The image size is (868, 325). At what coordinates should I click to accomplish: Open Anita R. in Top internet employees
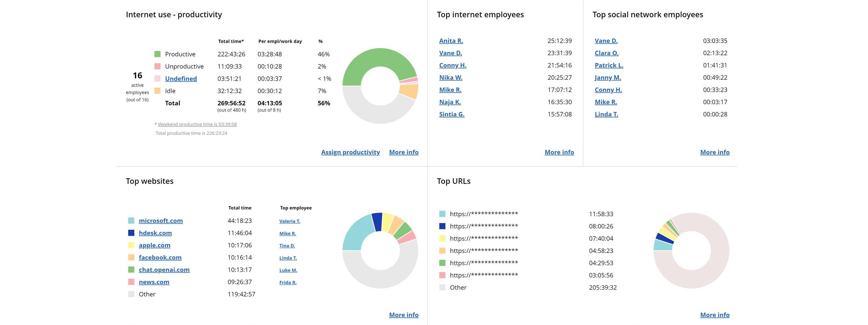(x=451, y=41)
